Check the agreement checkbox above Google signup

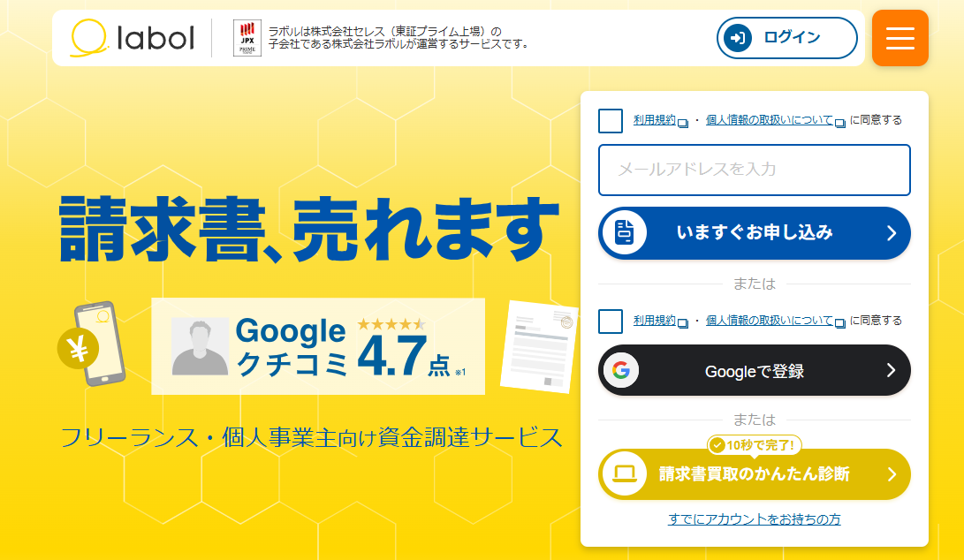611,321
